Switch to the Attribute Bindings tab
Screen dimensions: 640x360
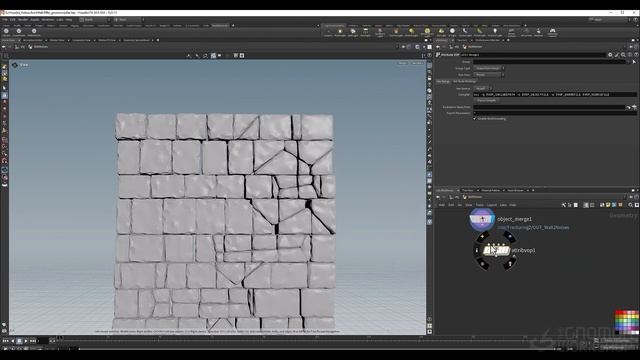point(465,81)
